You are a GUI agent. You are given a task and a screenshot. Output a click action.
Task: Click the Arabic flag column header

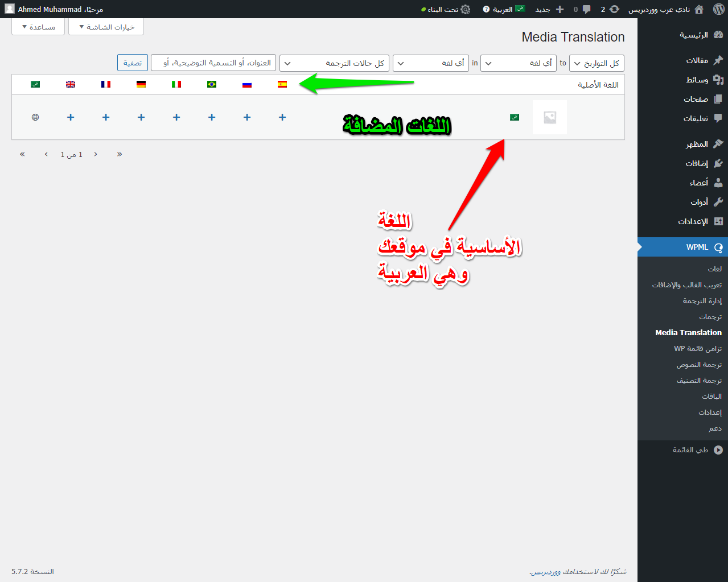(35, 84)
